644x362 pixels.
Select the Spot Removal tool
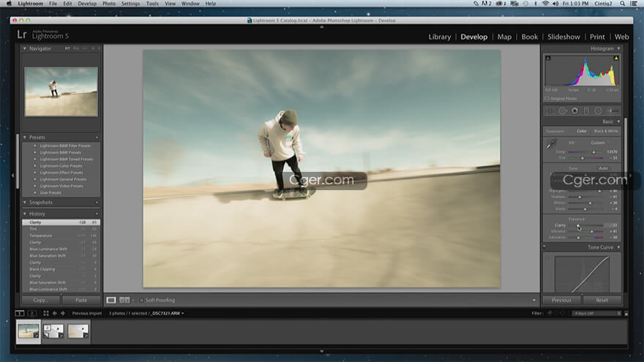click(x=562, y=111)
